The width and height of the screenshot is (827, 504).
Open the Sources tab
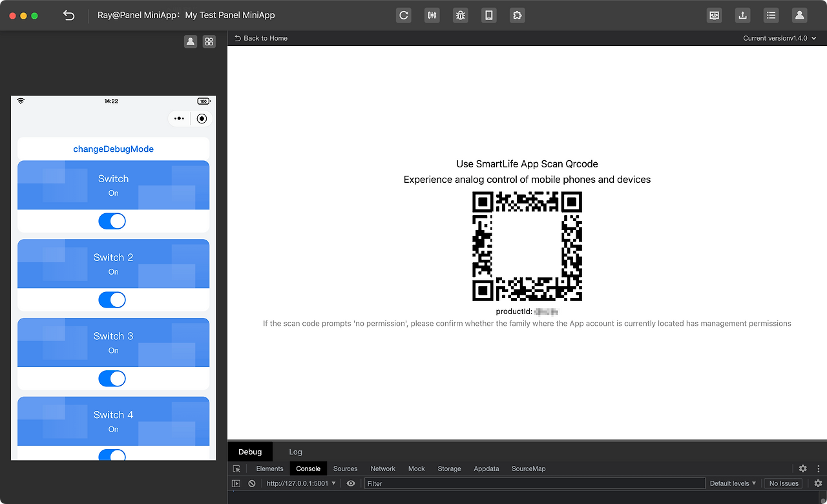coord(345,468)
